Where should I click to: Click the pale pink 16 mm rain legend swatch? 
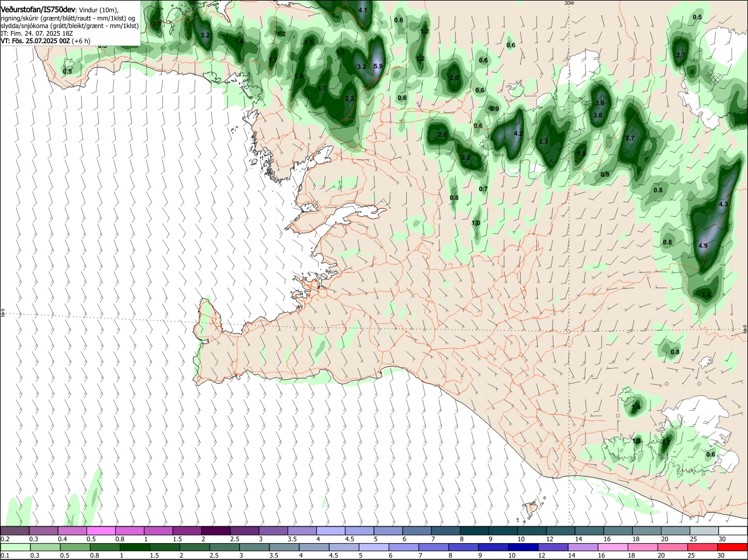click(613, 548)
